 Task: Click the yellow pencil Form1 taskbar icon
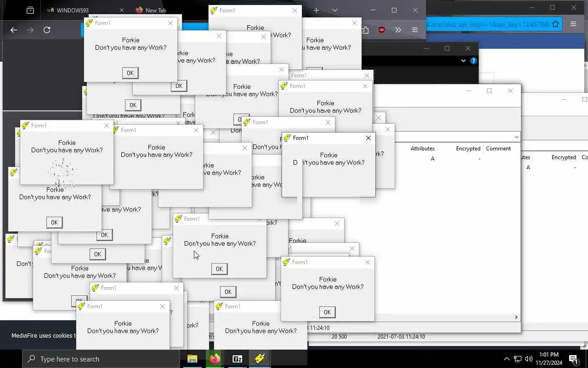point(260,359)
